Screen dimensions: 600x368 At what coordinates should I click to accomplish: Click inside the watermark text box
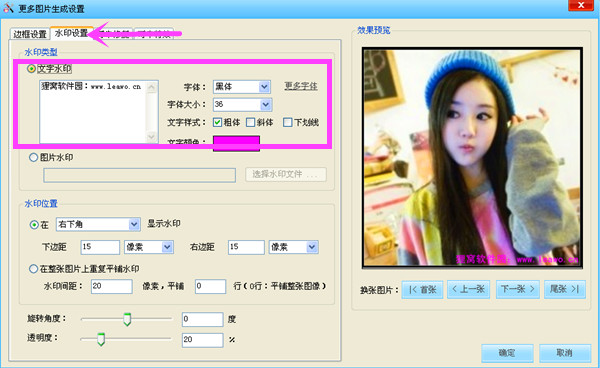click(93, 112)
